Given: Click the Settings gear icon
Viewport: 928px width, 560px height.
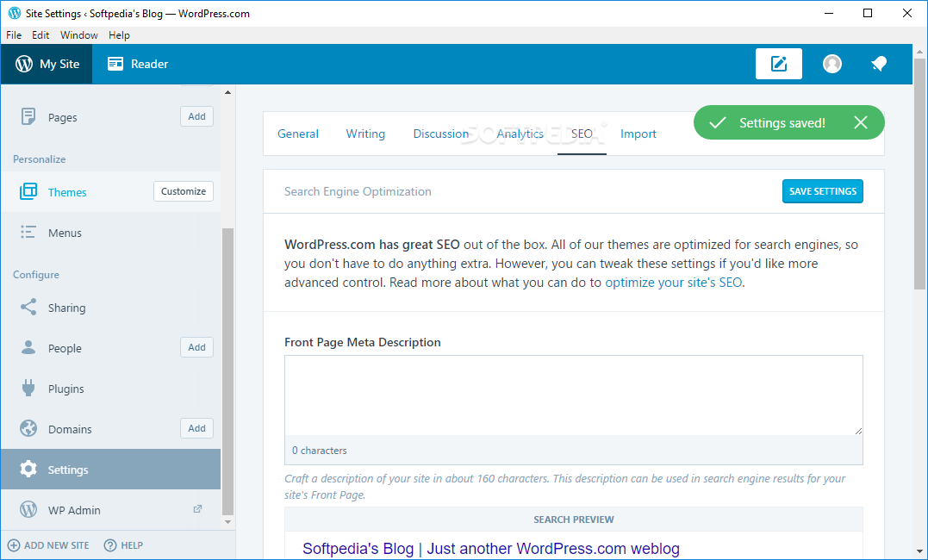Looking at the screenshot, I should click(28, 469).
